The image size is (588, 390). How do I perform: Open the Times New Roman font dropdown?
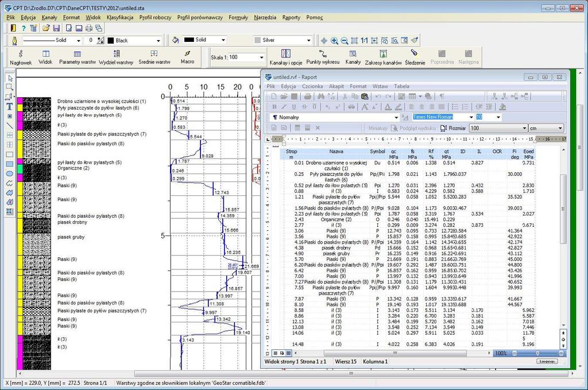[x=471, y=117]
